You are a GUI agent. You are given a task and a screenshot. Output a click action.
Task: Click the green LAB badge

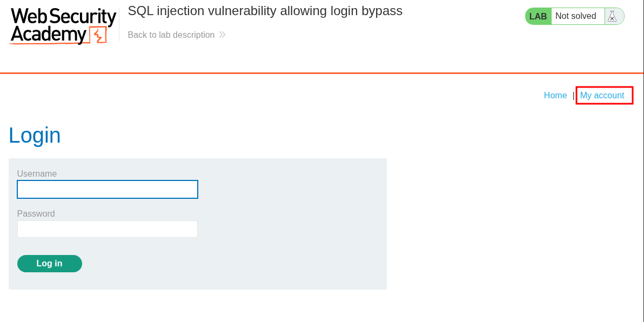(538, 16)
